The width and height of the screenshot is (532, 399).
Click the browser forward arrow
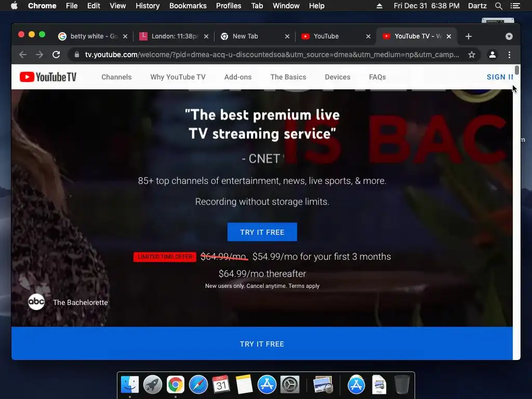pyautogui.click(x=39, y=55)
